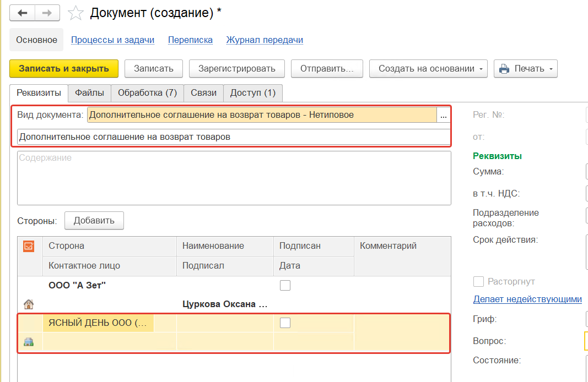Image resolution: width=588 pixels, height=382 pixels.
Task: Click the car icon beside ЯСНЫЙ ДЕНЬ row
Action: coord(28,342)
